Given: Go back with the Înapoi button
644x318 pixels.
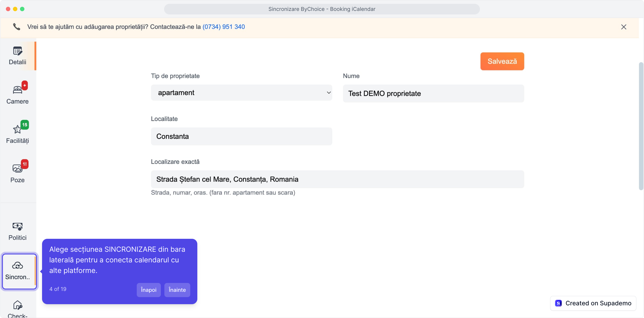Looking at the screenshot, I should click(x=149, y=290).
